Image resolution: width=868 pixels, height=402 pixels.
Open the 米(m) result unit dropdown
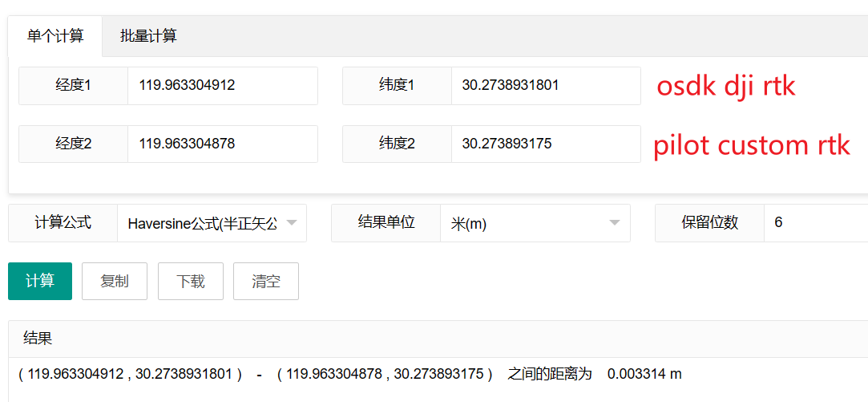pos(535,223)
